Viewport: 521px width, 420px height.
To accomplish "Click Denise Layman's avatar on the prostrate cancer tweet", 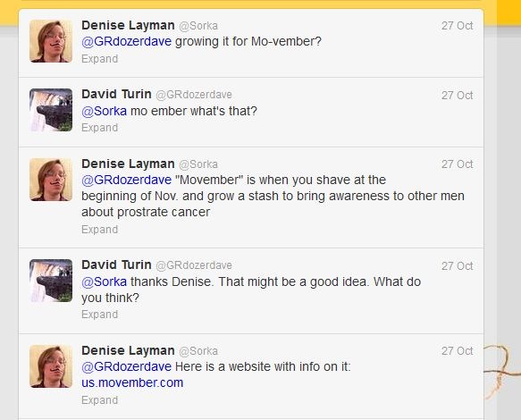I will pos(51,180).
